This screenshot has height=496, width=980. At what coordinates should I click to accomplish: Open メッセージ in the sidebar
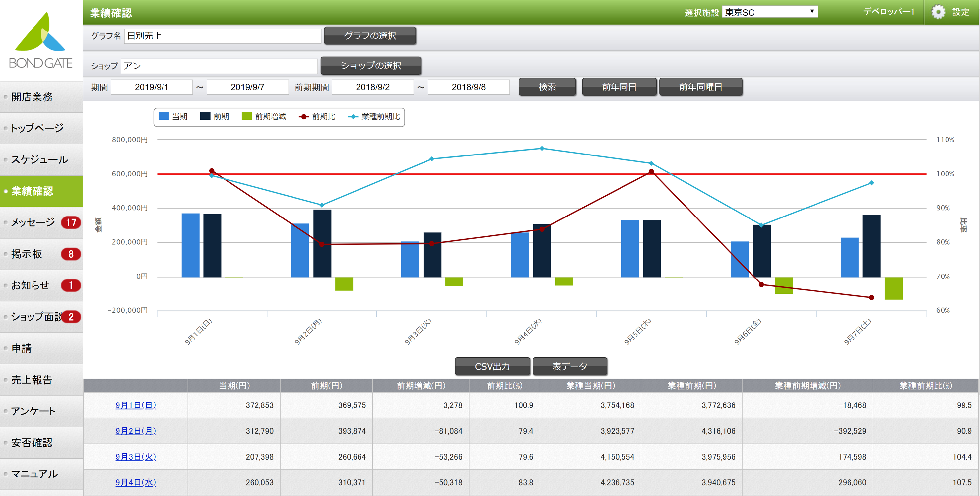click(41, 222)
